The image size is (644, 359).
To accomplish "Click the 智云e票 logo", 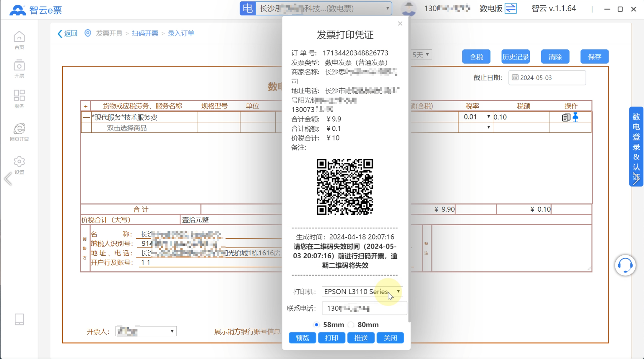I will pyautogui.click(x=35, y=10).
